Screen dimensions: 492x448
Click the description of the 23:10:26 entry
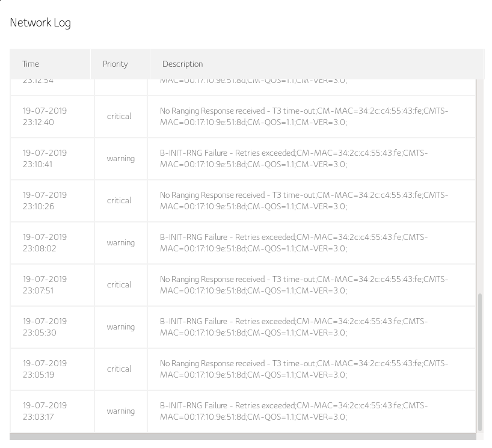pos(304,201)
